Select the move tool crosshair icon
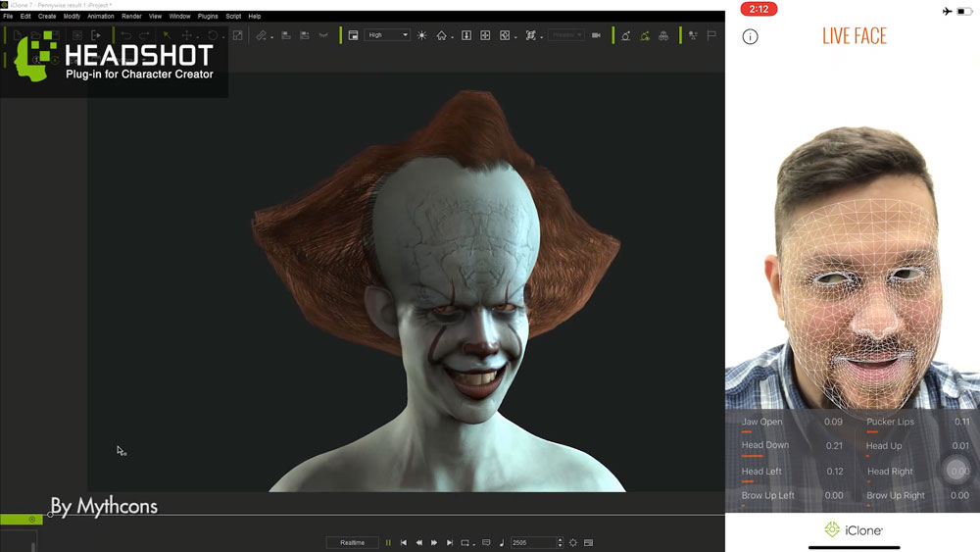This screenshot has height=552, width=980. point(186,35)
